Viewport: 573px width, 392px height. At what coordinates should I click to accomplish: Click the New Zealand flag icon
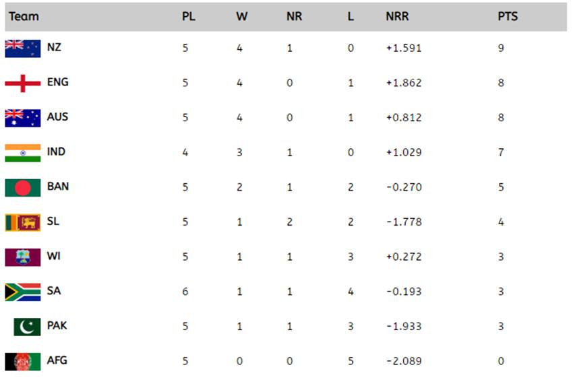[22, 48]
